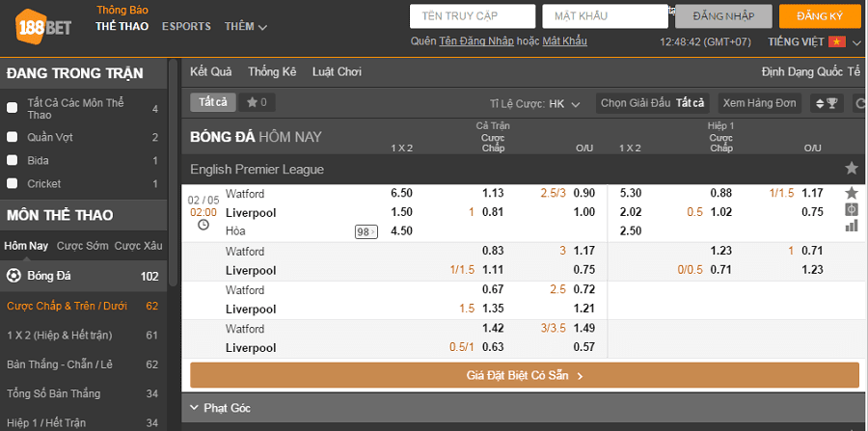Open the TIẾNG VIỆT language dropdown

tap(814, 42)
